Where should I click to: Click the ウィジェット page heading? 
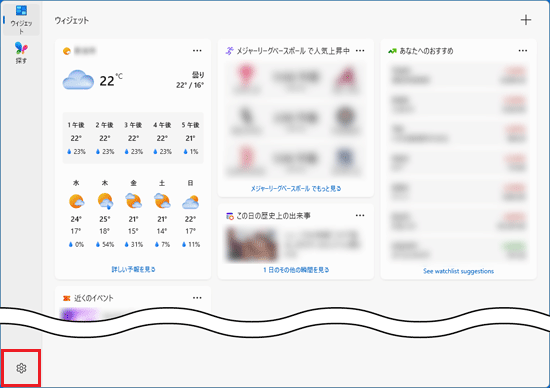click(x=72, y=20)
